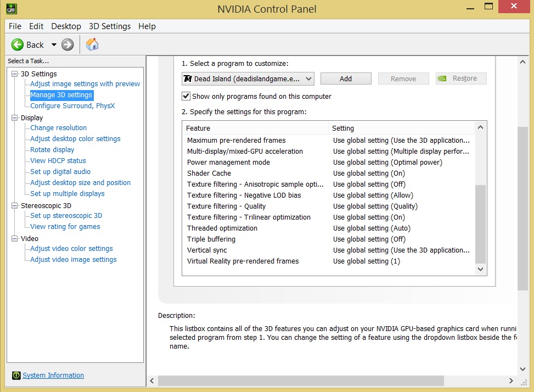Collapse the Display tree node
Screen dimensions: 534x392
point(15,117)
